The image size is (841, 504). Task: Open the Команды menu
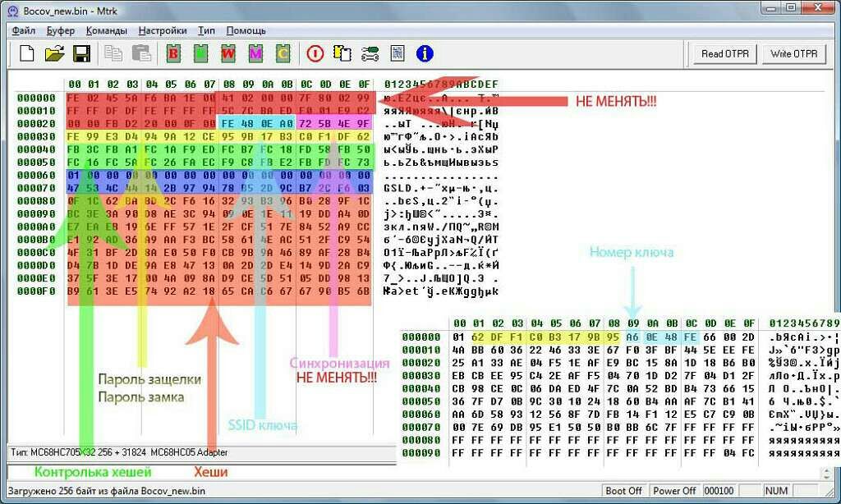click(106, 30)
